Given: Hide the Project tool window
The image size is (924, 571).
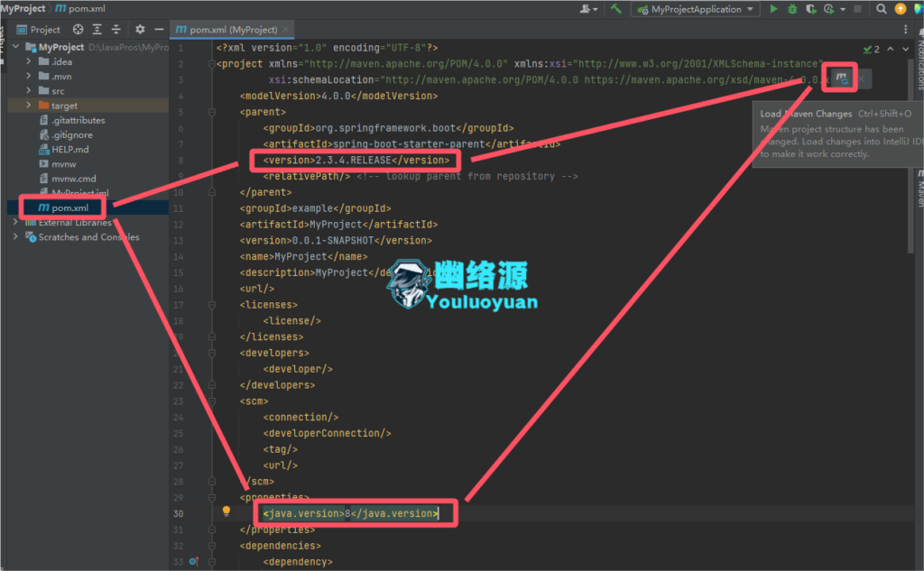Looking at the screenshot, I should pyautogui.click(x=159, y=30).
